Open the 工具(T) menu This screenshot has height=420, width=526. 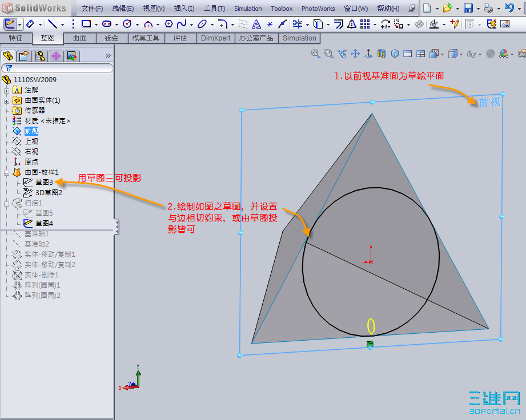point(214,9)
